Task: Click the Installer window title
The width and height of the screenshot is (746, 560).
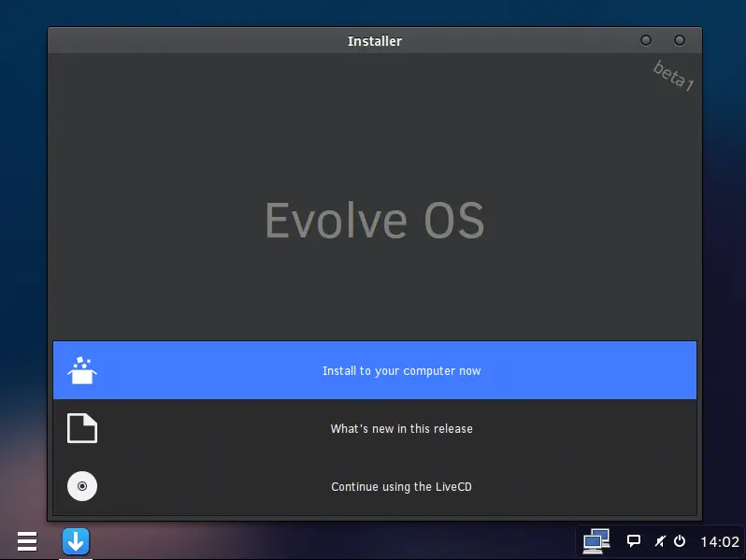Action: [x=375, y=41]
